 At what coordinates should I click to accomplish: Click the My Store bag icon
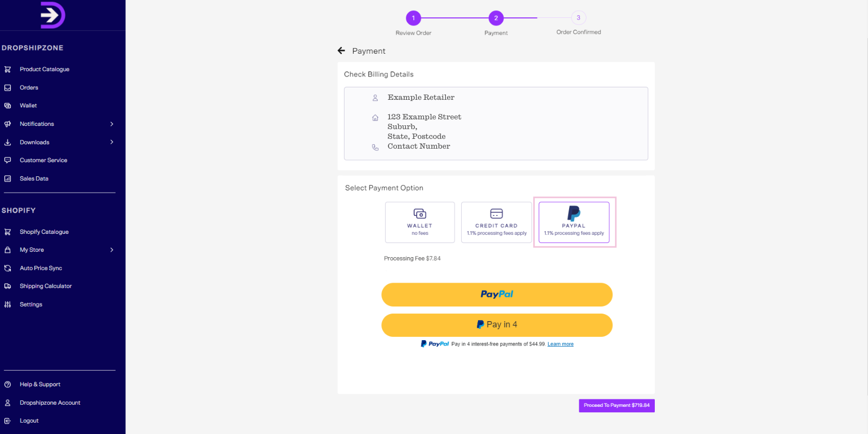pyautogui.click(x=8, y=250)
